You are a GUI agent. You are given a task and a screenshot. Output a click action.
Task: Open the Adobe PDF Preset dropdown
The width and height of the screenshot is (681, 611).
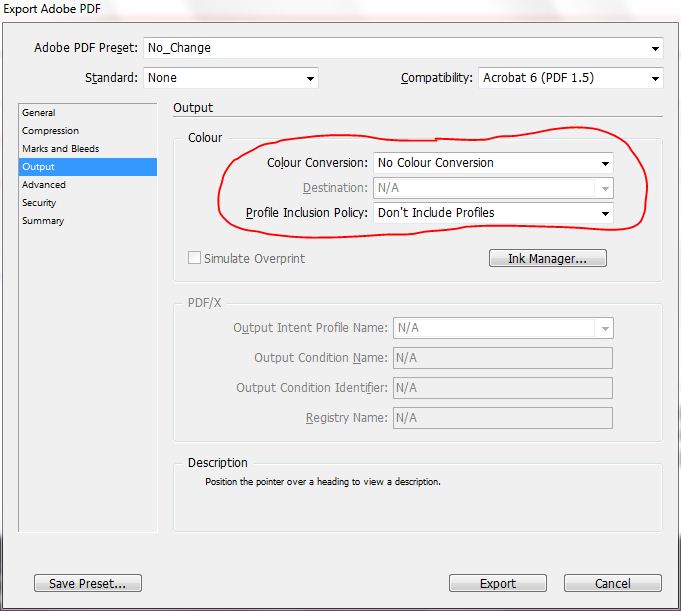(403, 48)
